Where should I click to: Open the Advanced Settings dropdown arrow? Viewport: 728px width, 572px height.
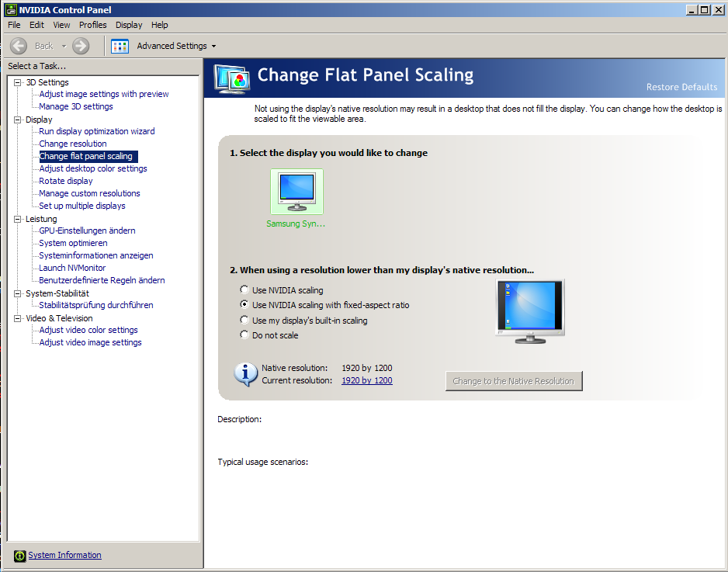[213, 47]
